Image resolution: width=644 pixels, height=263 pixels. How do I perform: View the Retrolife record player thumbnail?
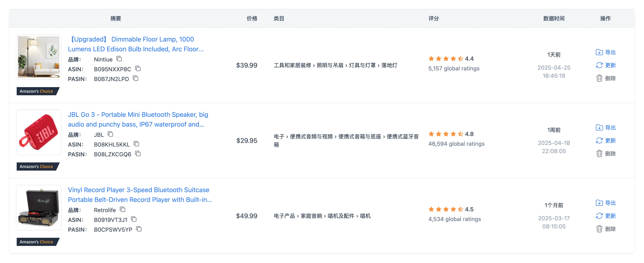(39, 207)
